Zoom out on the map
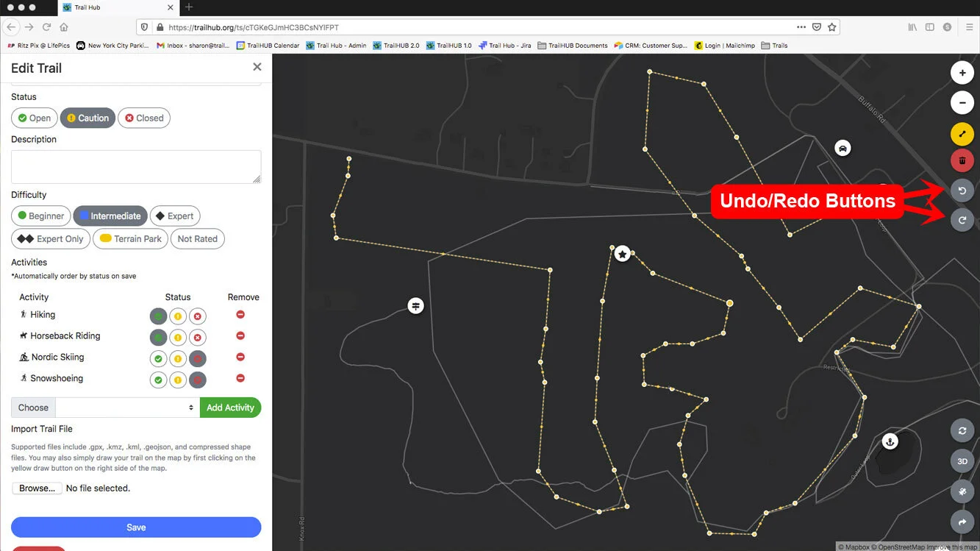This screenshot has height=551, width=980. click(962, 102)
